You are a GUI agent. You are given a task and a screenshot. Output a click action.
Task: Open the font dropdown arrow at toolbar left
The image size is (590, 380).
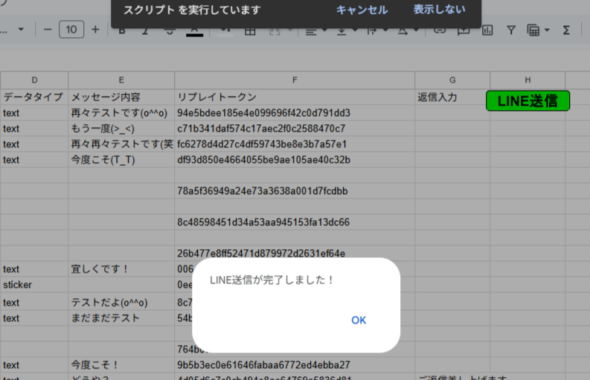click(21, 29)
